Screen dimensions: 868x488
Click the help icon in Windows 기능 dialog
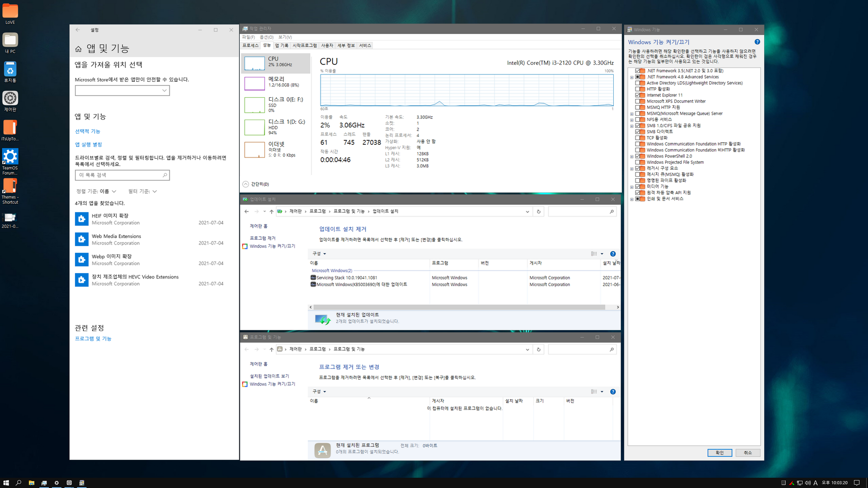click(757, 42)
